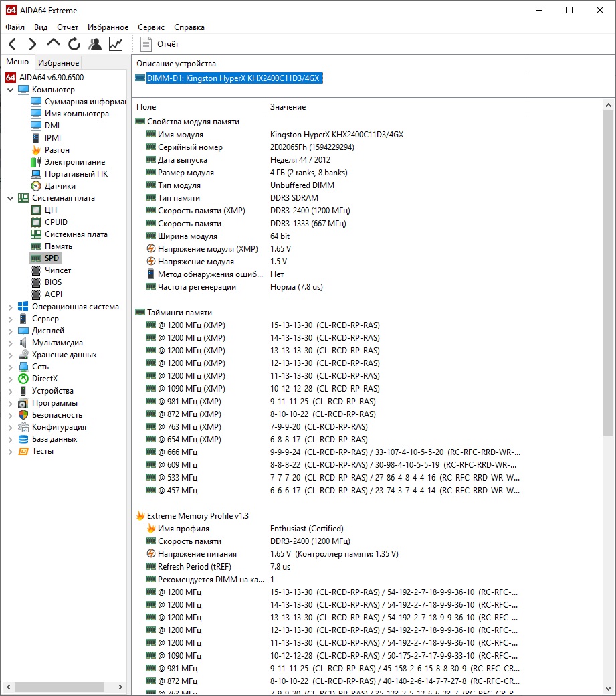Select the BIOS tree item

point(54,282)
